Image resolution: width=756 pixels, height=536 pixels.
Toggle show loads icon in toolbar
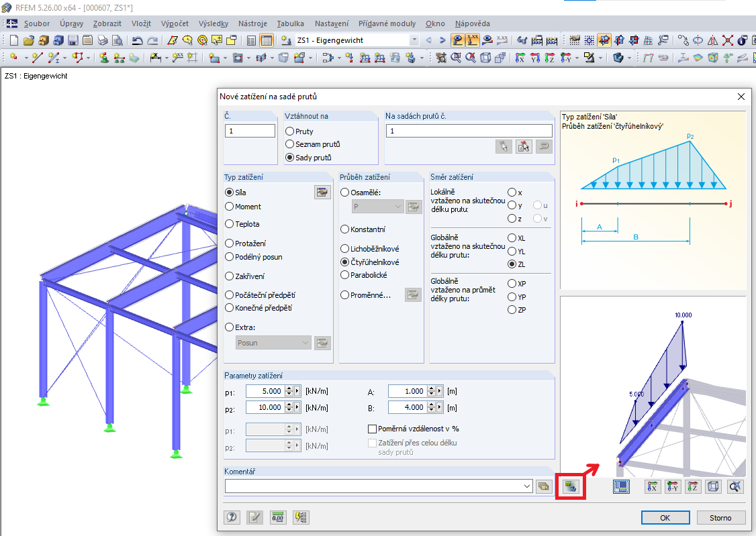[x=457, y=40]
